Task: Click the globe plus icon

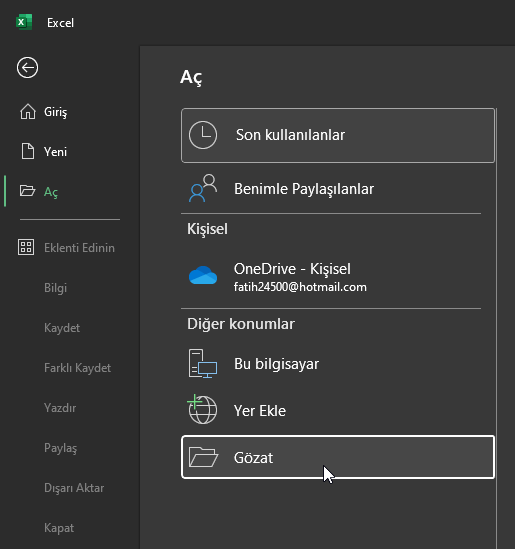Action: tap(202, 409)
